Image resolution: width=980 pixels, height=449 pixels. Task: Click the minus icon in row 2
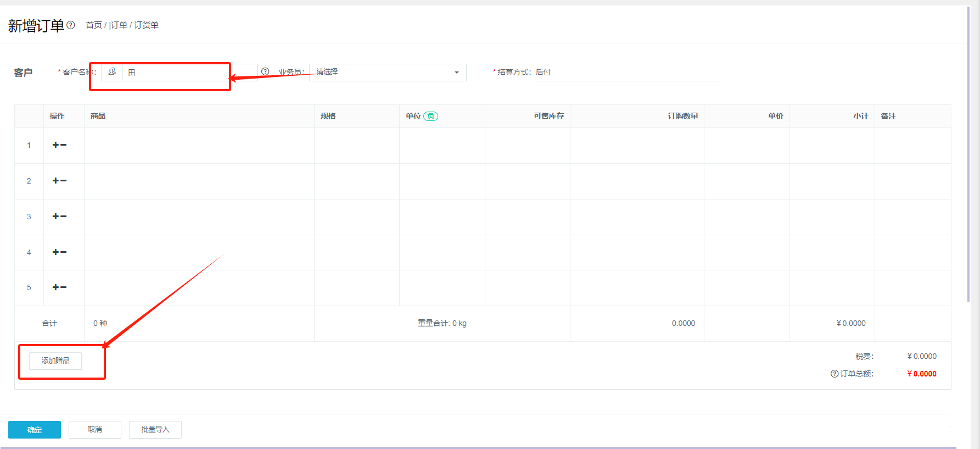[x=64, y=181]
